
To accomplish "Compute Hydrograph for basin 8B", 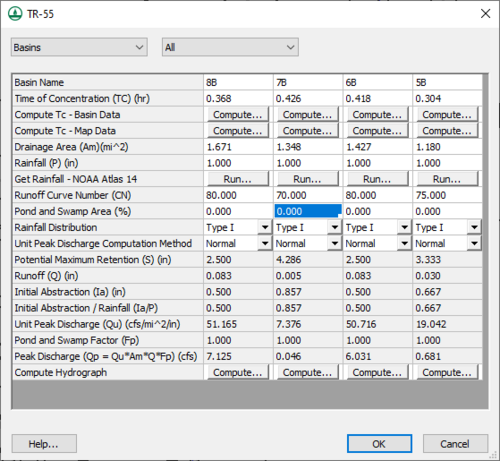I will tap(238, 372).
